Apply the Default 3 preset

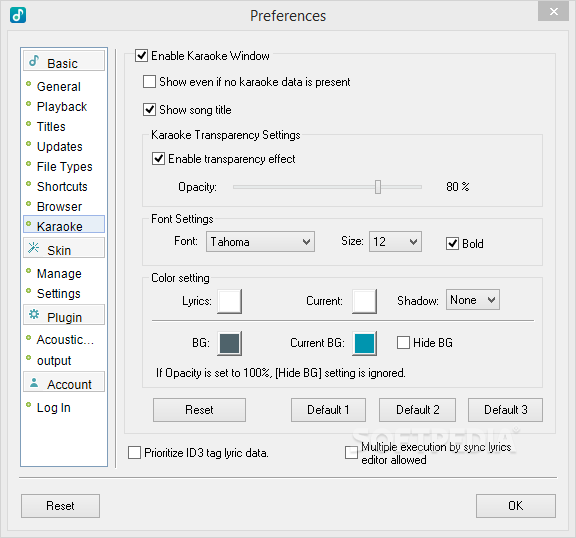[x=505, y=410]
